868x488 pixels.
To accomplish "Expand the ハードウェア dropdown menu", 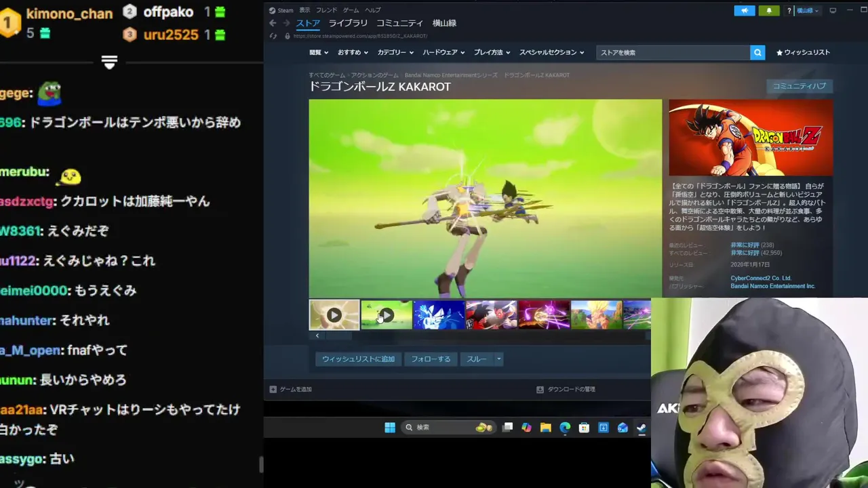I will 443,52.
